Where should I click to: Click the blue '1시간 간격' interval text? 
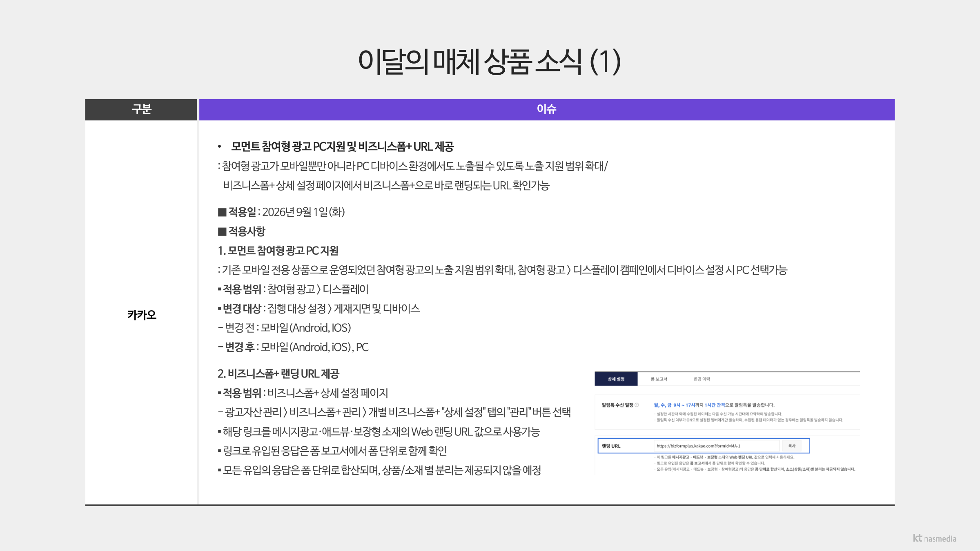coord(715,405)
